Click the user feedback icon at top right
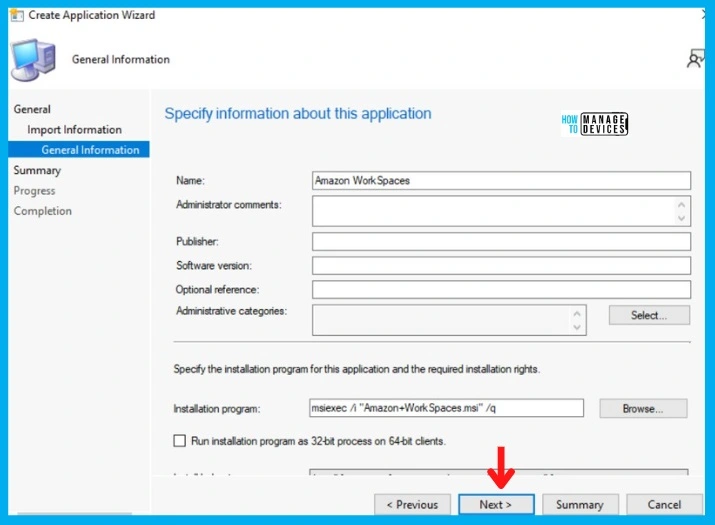This screenshot has height=525, width=715. tap(695, 59)
